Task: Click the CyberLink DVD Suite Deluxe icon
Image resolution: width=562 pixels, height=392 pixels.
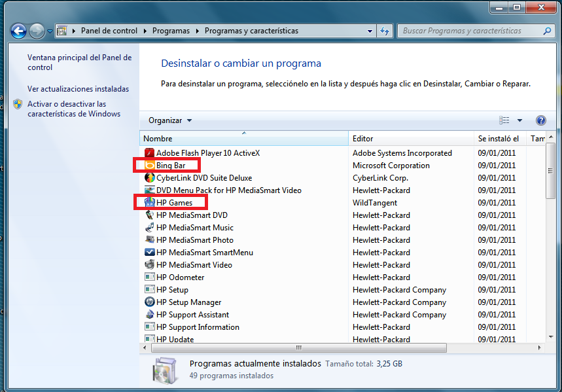Action: [x=149, y=178]
